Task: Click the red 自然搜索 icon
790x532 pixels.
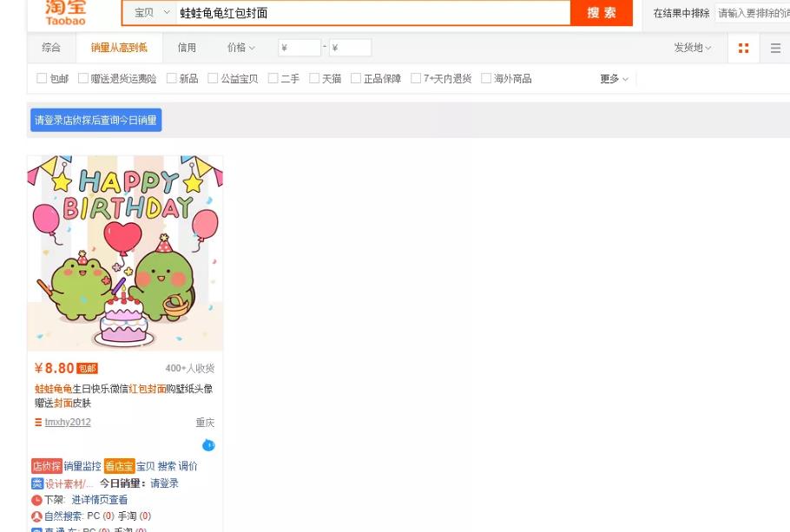Action: (36, 516)
